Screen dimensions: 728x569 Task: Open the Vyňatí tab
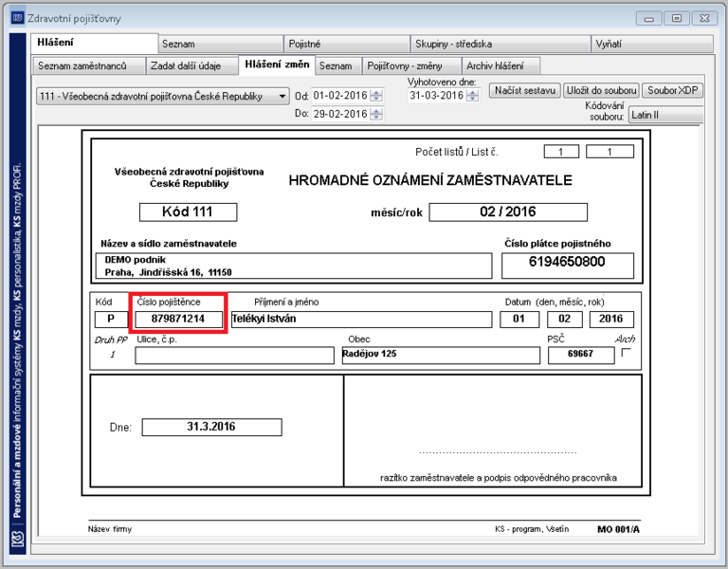point(652,45)
